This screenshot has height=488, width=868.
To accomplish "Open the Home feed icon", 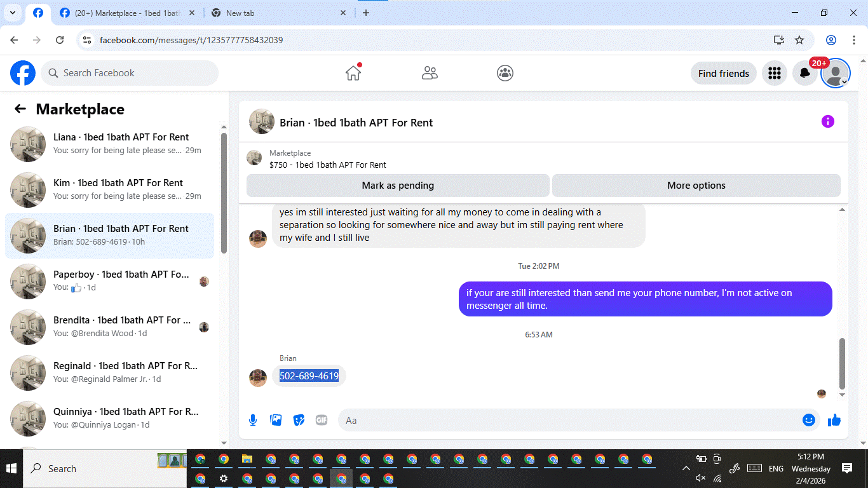I will pyautogui.click(x=353, y=73).
